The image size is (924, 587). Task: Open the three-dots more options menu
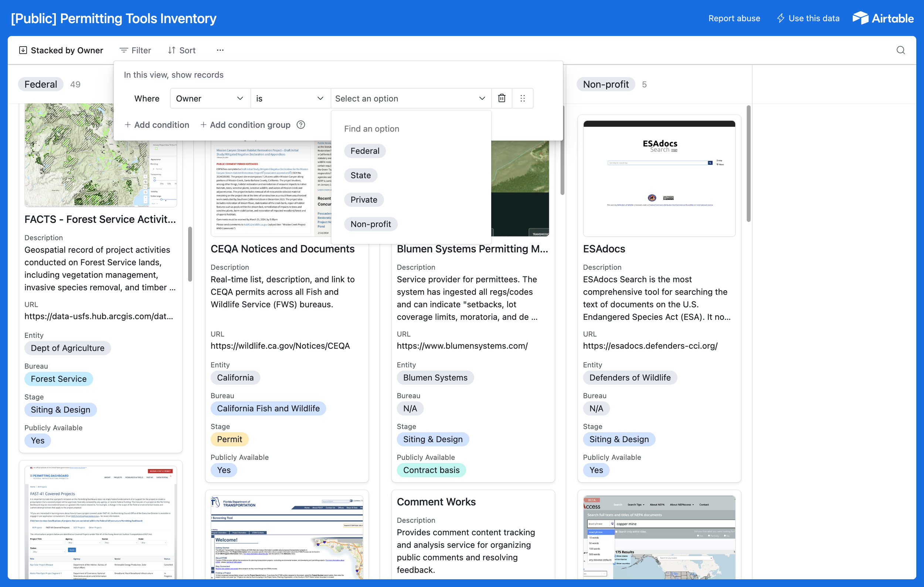coord(220,50)
